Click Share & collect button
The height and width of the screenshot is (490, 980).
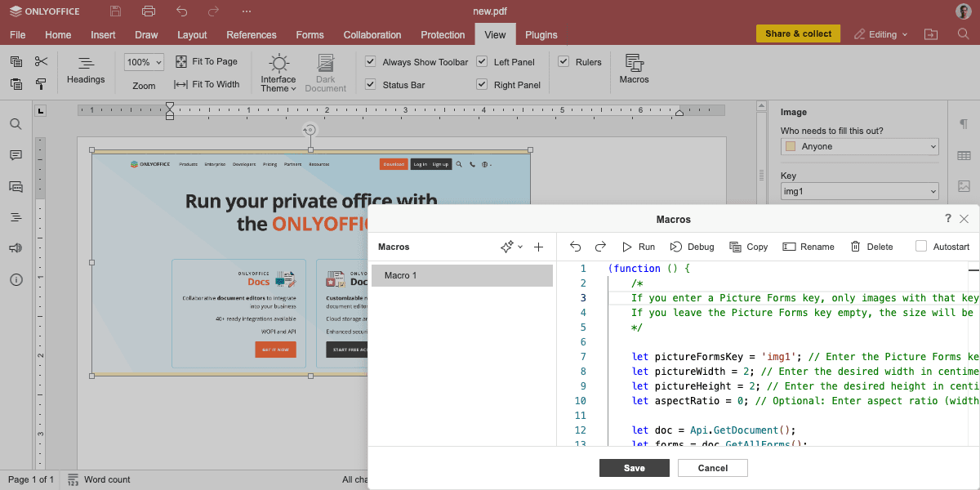click(799, 33)
